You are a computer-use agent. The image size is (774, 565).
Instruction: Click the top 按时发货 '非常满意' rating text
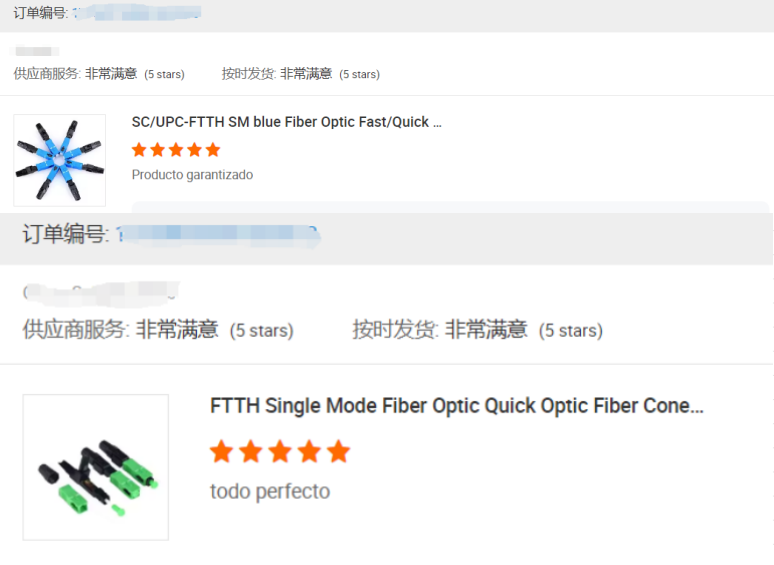pyautogui.click(x=306, y=73)
